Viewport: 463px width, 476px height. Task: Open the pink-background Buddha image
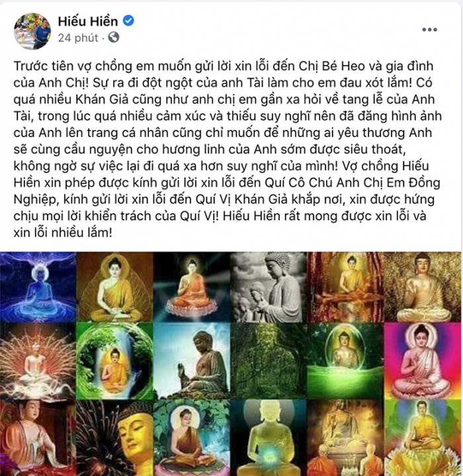point(423,361)
